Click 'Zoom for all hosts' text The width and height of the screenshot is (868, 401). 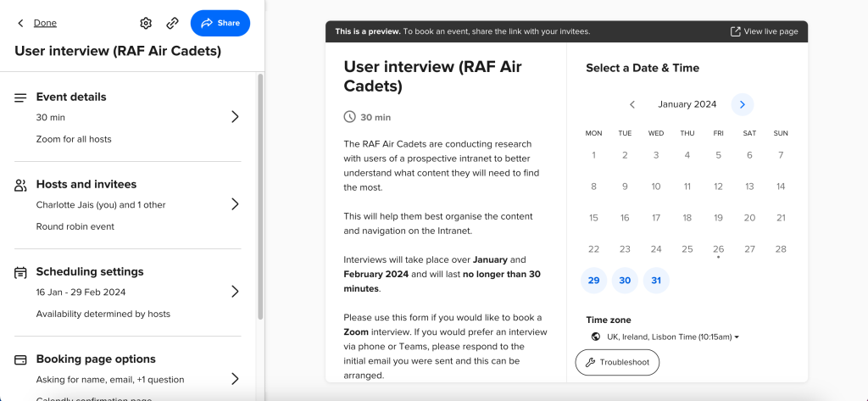74,139
